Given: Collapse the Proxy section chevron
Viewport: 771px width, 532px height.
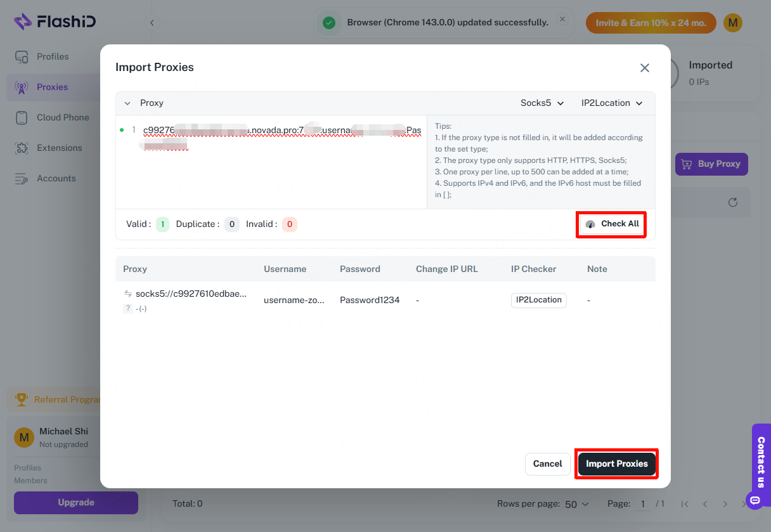Looking at the screenshot, I should coord(127,103).
